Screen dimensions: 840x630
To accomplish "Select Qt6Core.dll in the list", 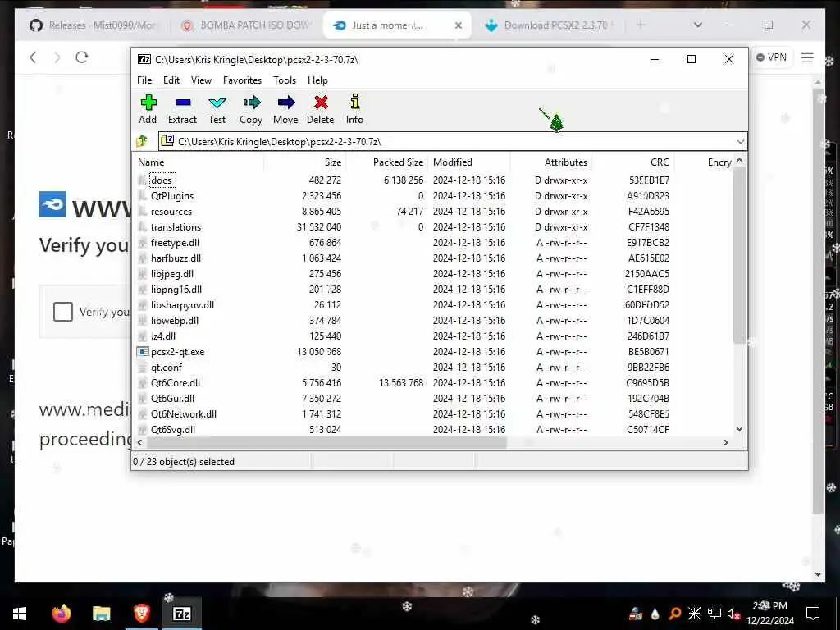I will pos(176,383).
